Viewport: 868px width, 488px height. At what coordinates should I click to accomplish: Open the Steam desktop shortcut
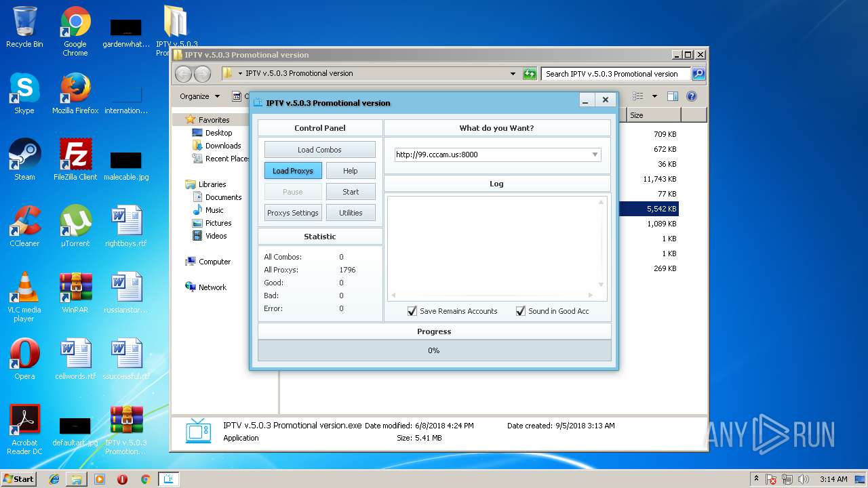[x=24, y=160]
